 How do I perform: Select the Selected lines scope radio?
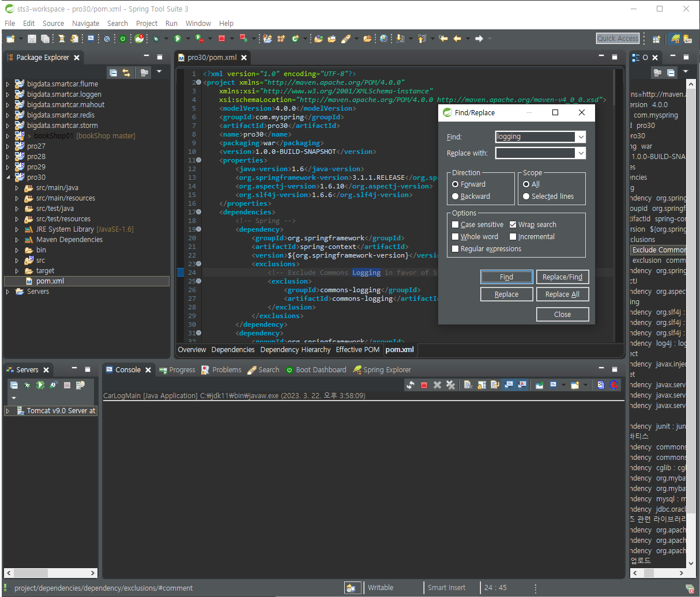coord(526,197)
